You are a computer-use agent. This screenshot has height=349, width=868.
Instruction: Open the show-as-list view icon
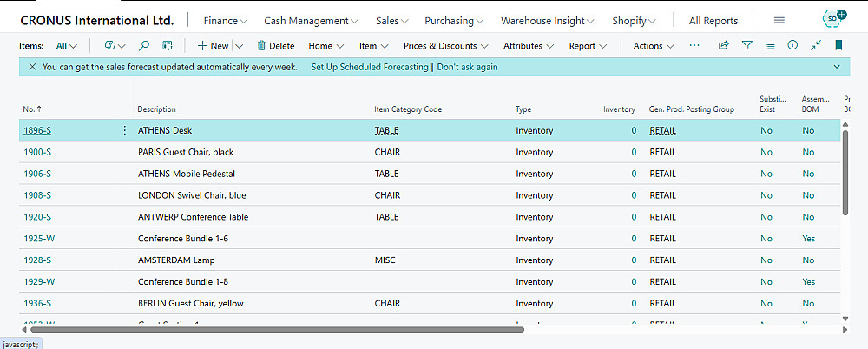[x=770, y=45]
